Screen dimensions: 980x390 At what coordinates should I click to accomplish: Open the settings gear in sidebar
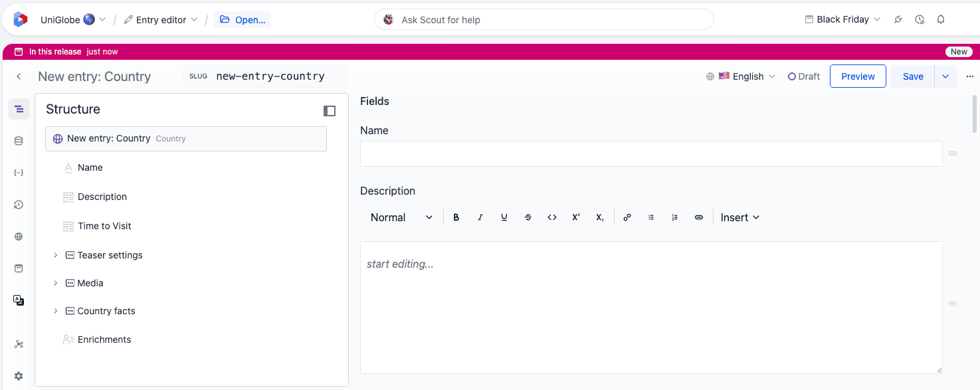coord(19,376)
